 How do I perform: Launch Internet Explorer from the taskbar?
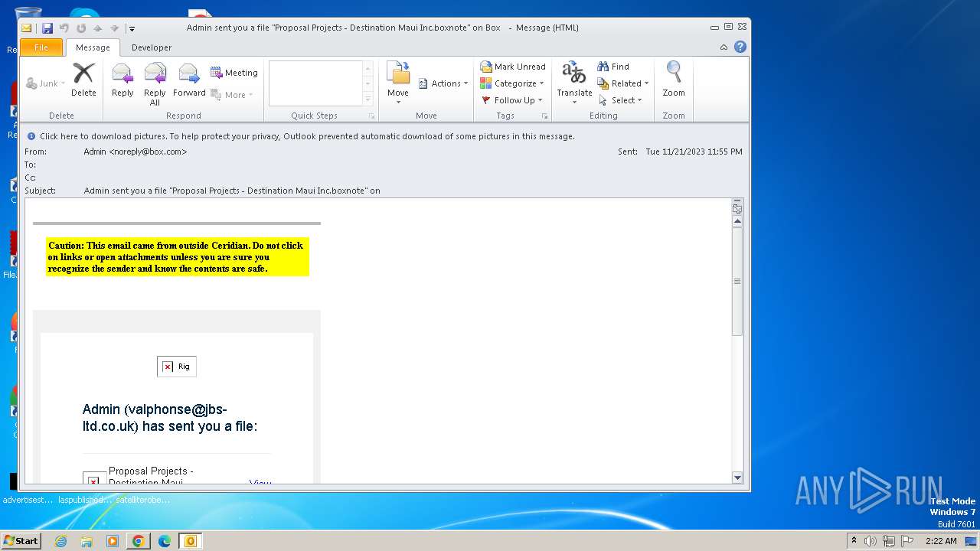point(60,541)
